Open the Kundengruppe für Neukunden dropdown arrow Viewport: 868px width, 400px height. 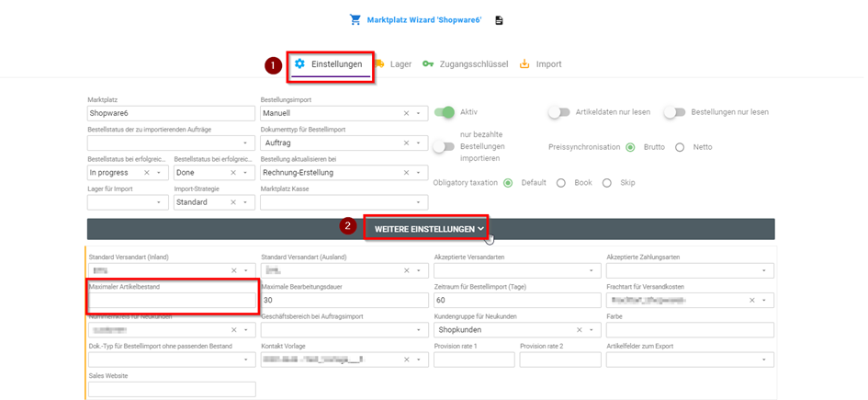592,330
